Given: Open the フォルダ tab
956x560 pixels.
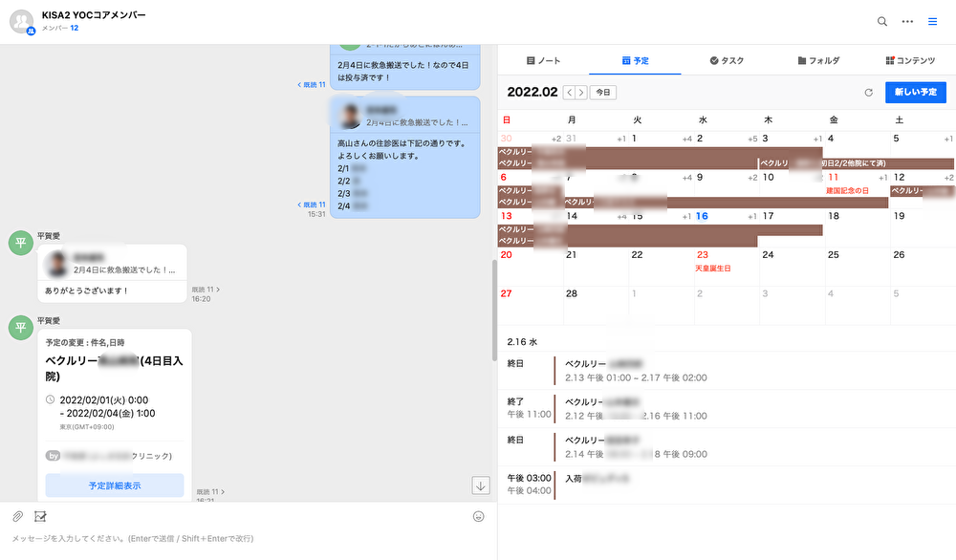Looking at the screenshot, I should tap(818, 60).
